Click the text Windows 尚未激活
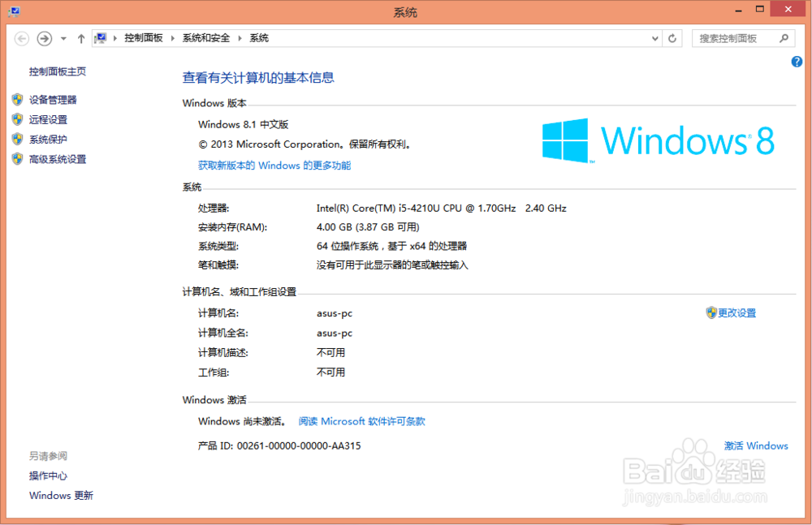Image resolution: width=812 pixels, height=525 pixels. point(242,421)
